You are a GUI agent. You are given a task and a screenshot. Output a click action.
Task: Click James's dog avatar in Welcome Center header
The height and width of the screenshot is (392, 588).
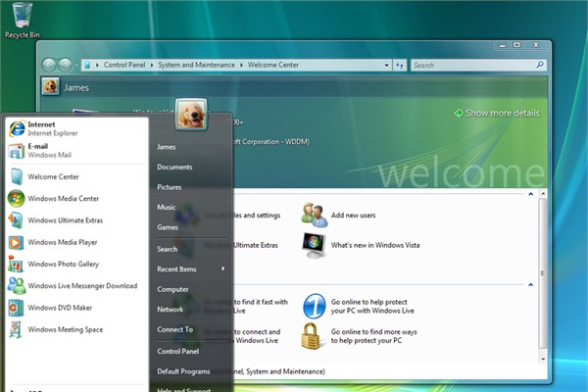coord(50,87)
